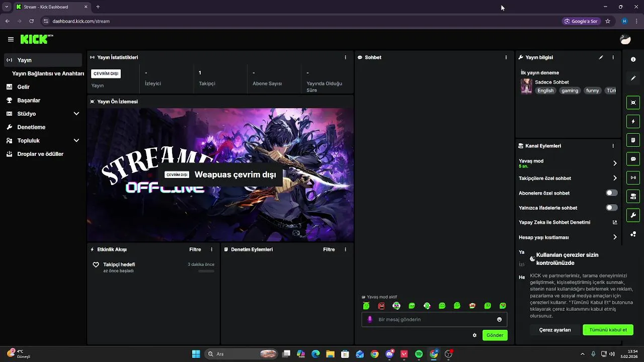Edit stream info with pencil in Yayın bilgisi
This screenshot has width=644, height=362.
(601, 57)
